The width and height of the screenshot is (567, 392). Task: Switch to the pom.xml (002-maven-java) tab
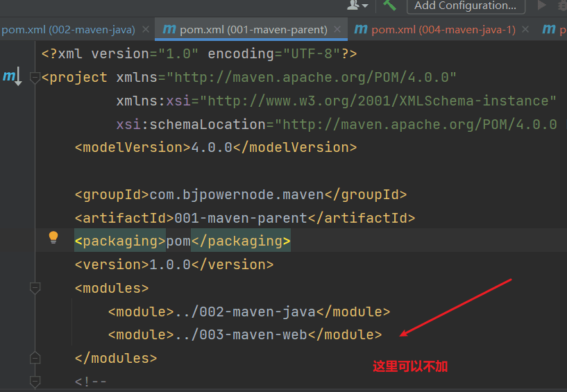(x=68, y=30)
